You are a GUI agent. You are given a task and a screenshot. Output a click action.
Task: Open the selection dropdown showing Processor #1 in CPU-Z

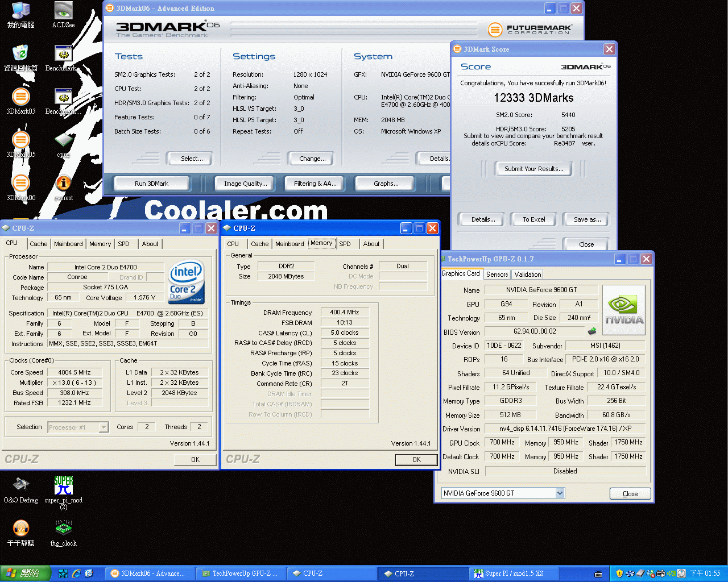[78, 427]
